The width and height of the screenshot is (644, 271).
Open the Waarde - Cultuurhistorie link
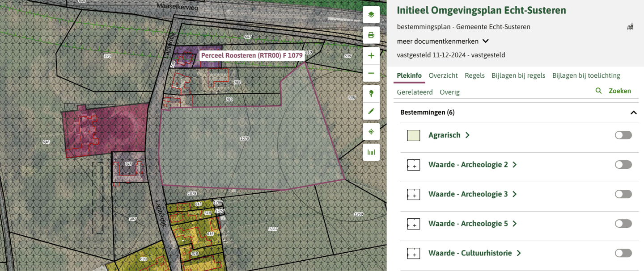pos(470,253)
